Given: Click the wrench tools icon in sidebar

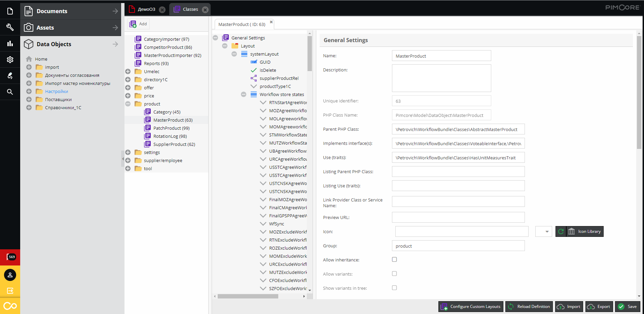Looking at the screenshot, I should (10, 27).
